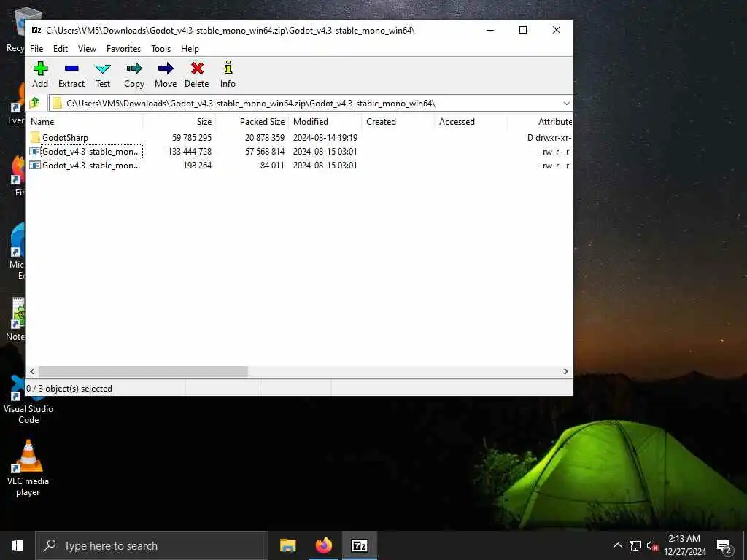Image resolution: width=747 pixels, height=560 pixels.
Task: Click the 2024-08-14 19:19 modified date
Action: click(325, 138)
